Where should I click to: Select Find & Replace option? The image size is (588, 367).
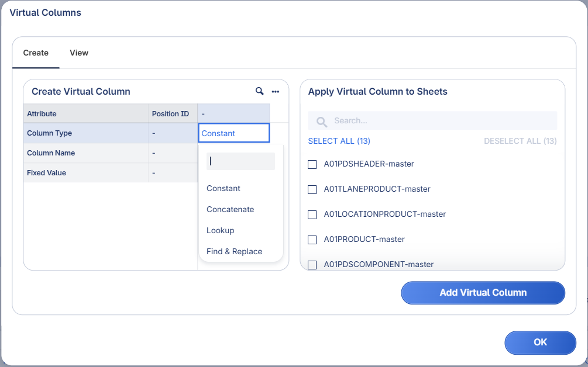point(234,251)
